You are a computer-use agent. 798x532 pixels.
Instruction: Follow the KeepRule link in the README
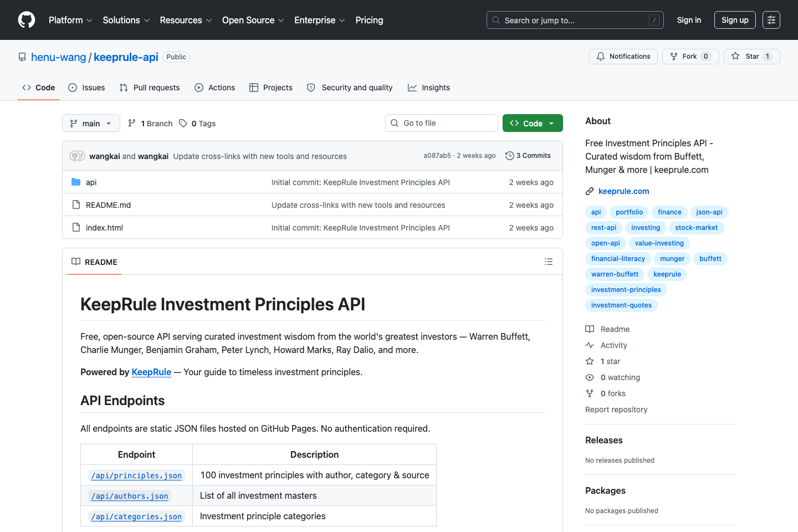[151, 372]
